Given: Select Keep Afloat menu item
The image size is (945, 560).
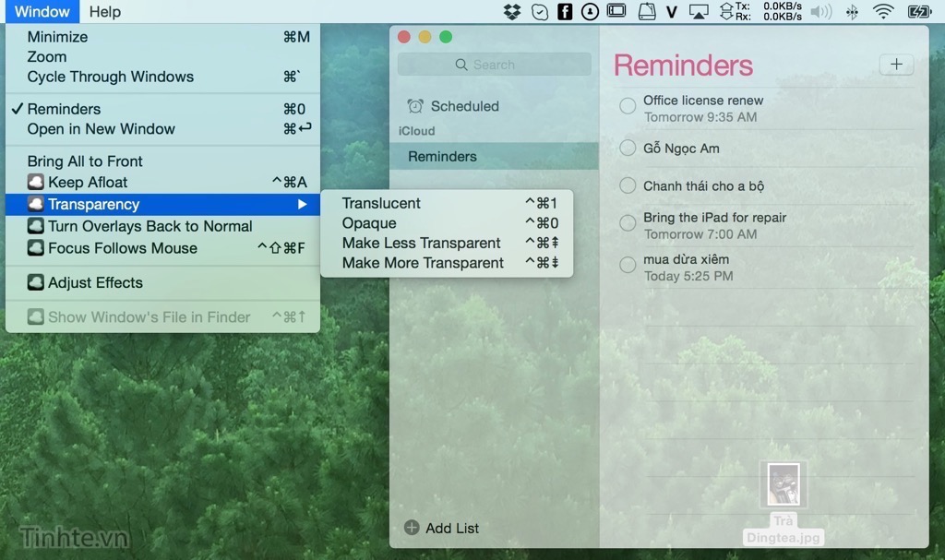Looking at the screenshot, I should [88, 183].
